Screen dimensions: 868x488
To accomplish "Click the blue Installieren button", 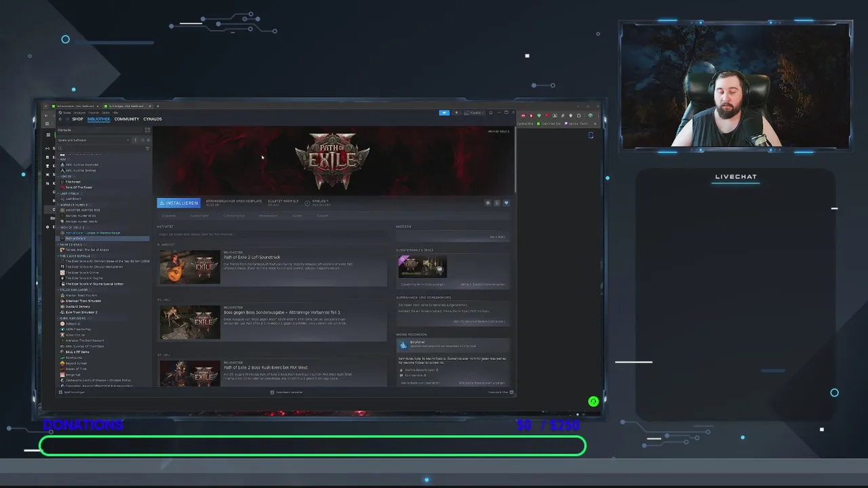I will (178, 203).
